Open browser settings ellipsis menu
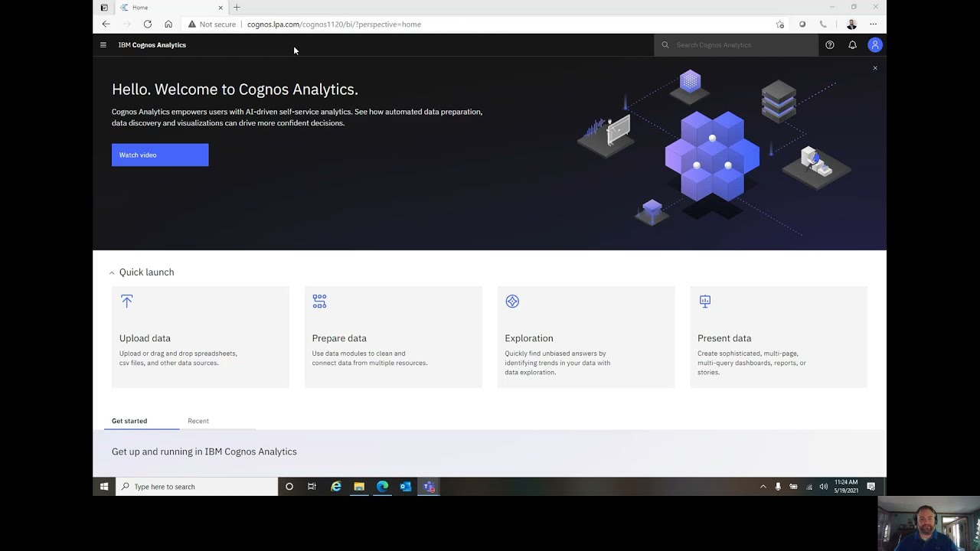The width and height of the screenshot is (980, 551). click(874, 24)
